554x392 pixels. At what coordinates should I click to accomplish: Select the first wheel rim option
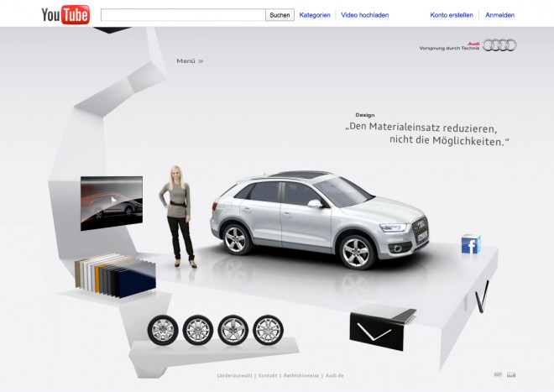(163, 330)
